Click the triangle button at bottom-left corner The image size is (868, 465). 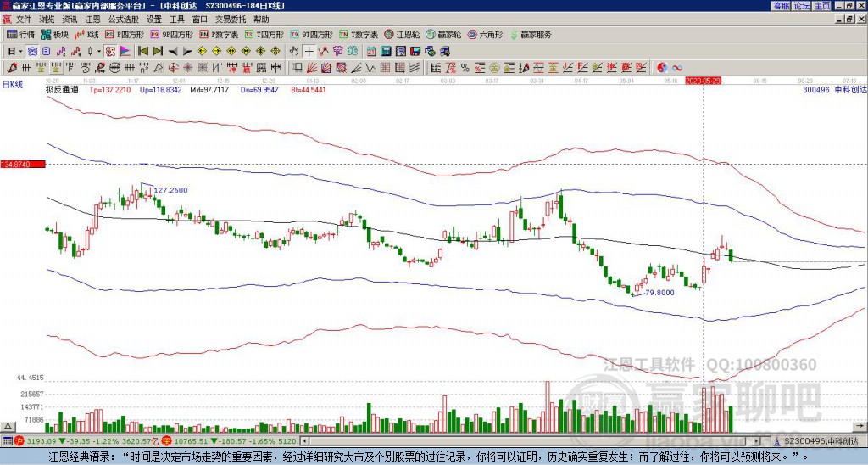click(7, 426)
